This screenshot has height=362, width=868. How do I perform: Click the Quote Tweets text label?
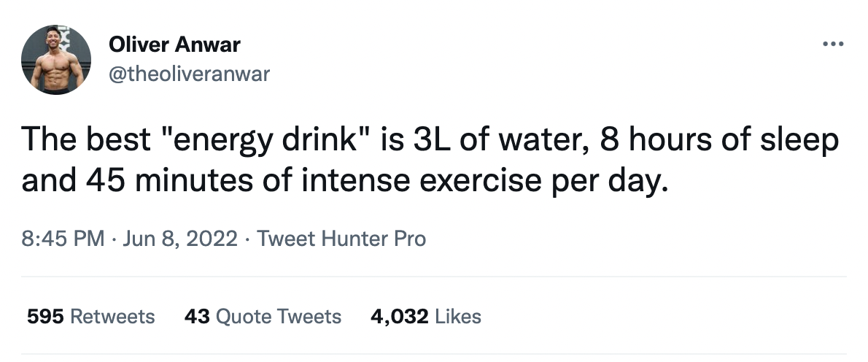(279, 316)
